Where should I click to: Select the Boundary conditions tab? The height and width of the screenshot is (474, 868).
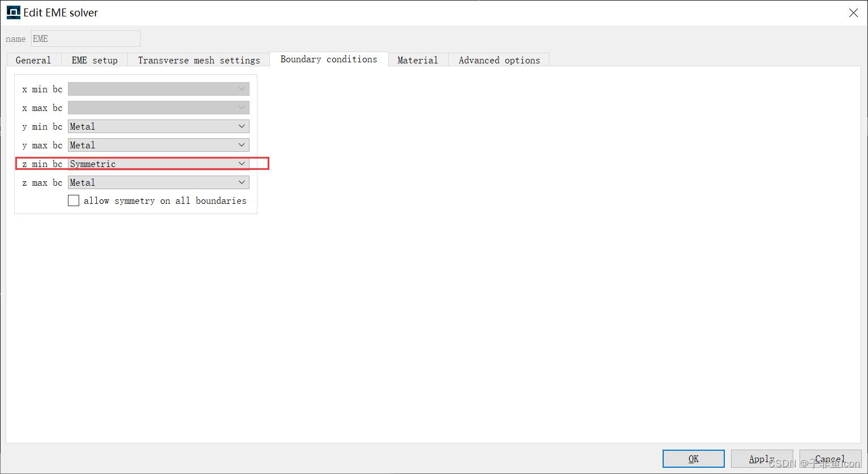point(329,59)
